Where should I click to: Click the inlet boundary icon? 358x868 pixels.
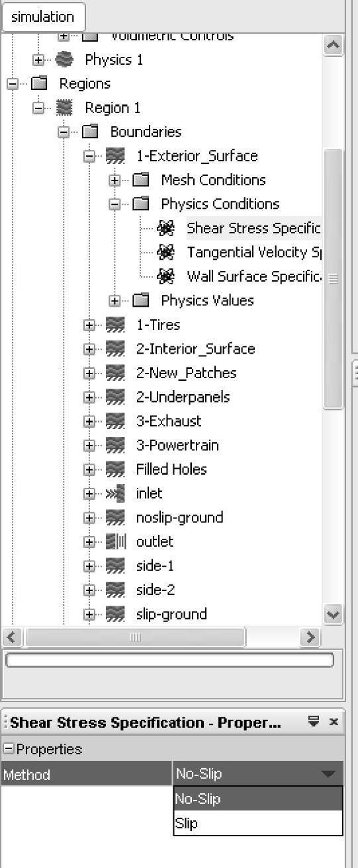pyautogui.click(x=114, y=494)
